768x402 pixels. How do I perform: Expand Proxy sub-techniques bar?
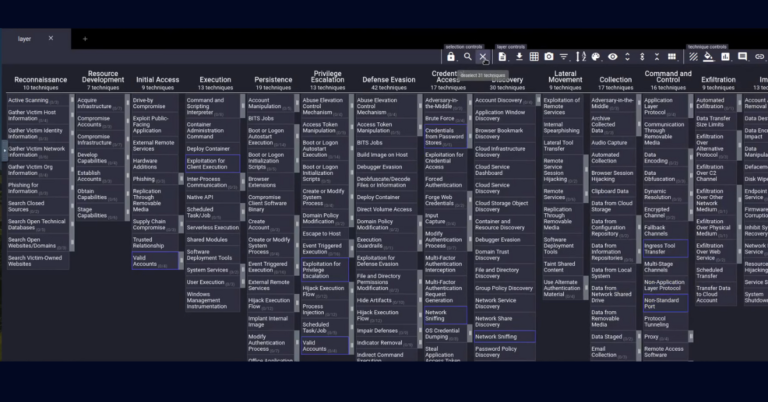(x=691, y=337)
